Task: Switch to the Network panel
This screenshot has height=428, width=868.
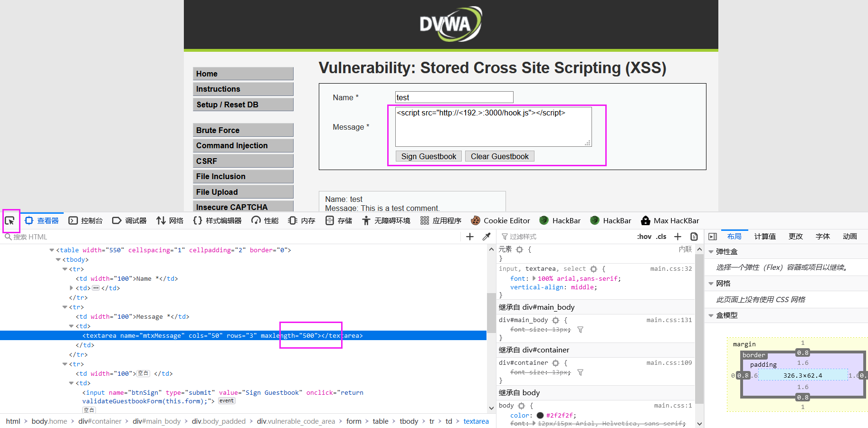Action: tap(170, 220)
